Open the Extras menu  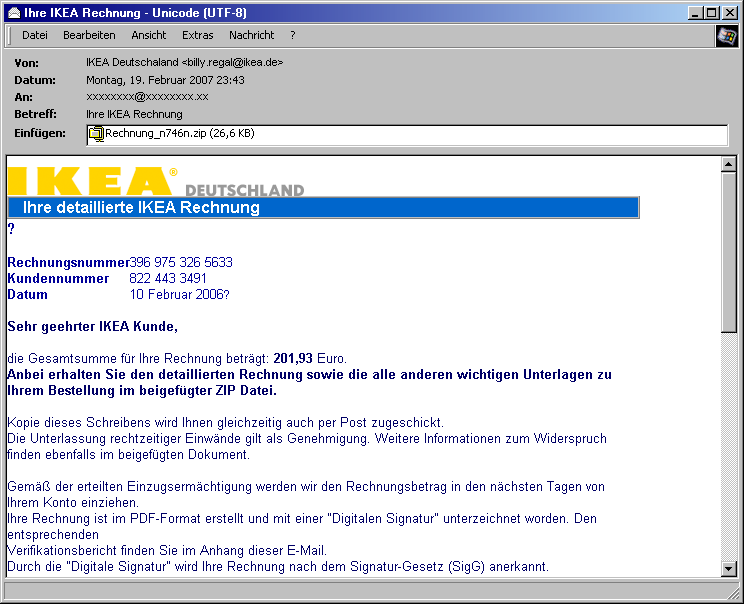tap(197, 35)
